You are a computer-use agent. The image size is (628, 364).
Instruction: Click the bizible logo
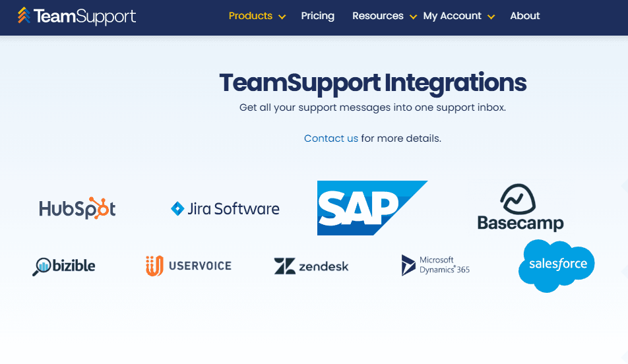[64, 266]
